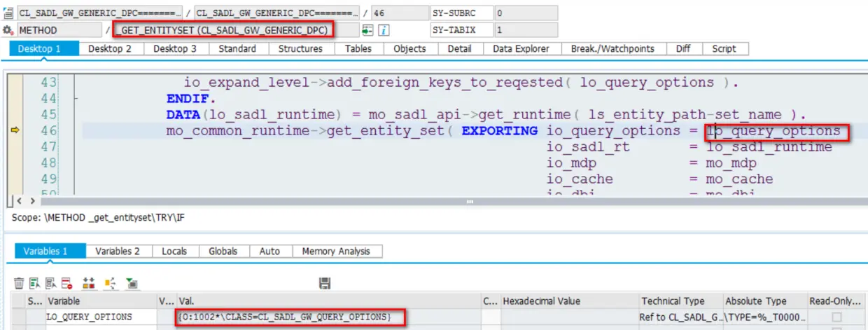Click the Hexadecimal Value column header
Image resolution: width=868 pixels, height=330 pixels.
[x=569, y=301]
